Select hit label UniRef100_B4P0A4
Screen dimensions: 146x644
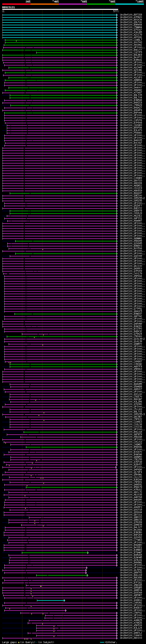point(131,113)
